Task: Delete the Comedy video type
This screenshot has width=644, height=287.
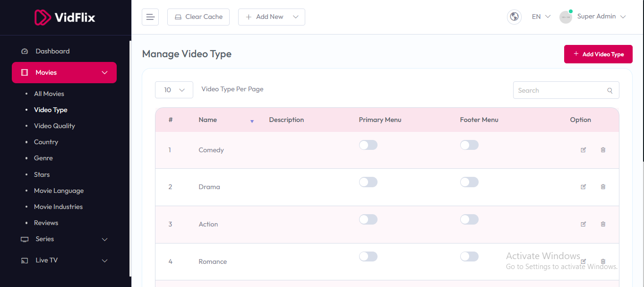Action: click(603, 150)
